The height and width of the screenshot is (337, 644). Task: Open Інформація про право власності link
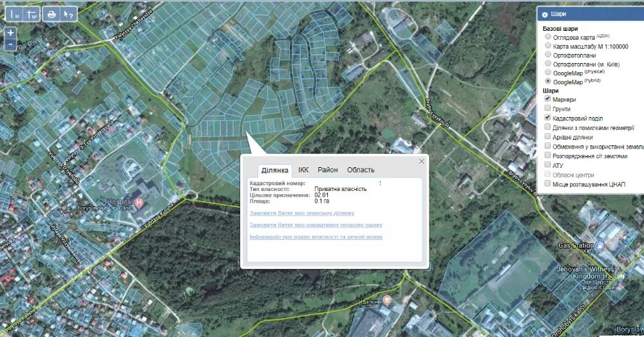tap(316, 237)
